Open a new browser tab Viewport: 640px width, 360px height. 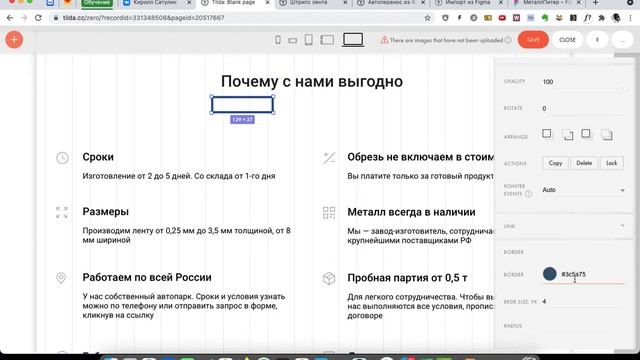click(x=596, y=3)
